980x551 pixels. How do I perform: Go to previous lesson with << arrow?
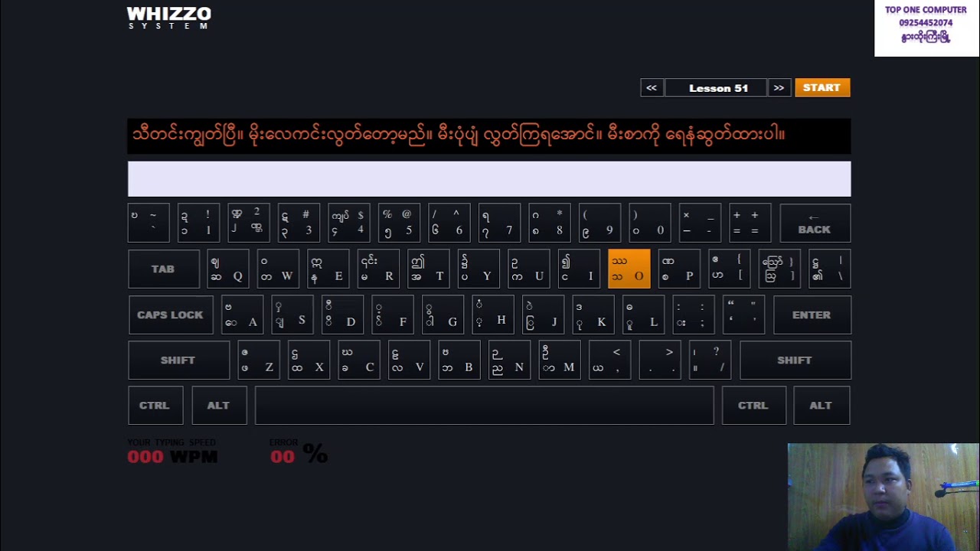[x=652, y=88]
